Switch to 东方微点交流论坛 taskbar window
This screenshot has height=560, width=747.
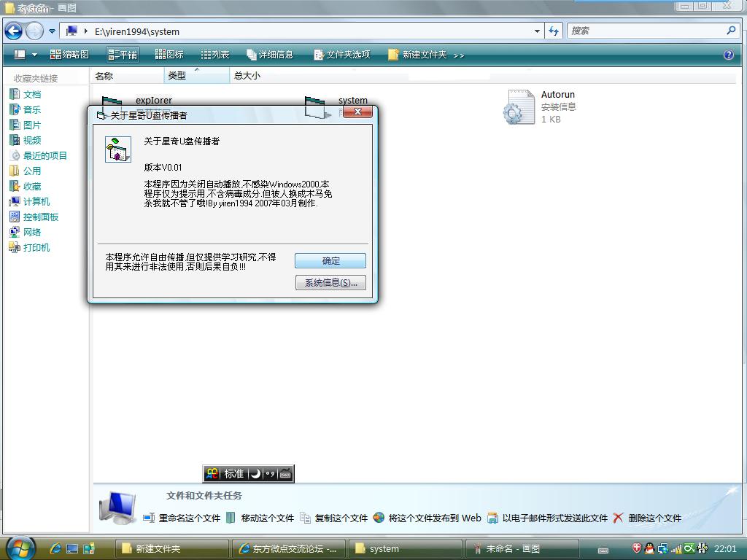[x=289, y=548]
